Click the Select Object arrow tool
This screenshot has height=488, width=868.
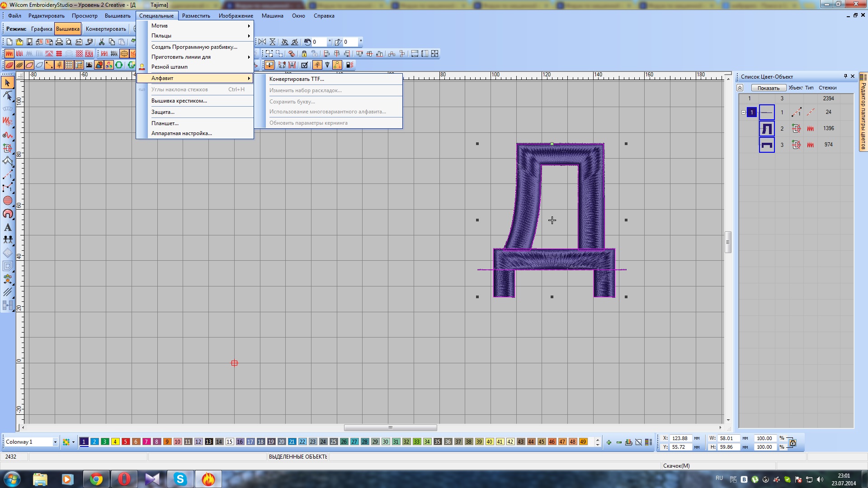(8, 83)
